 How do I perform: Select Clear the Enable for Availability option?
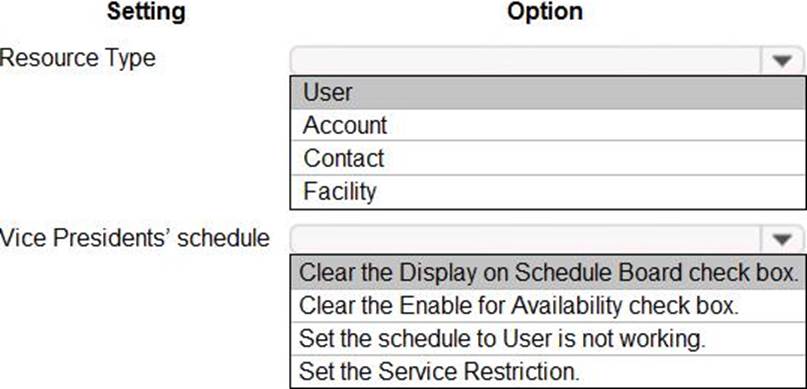[548, 306]
